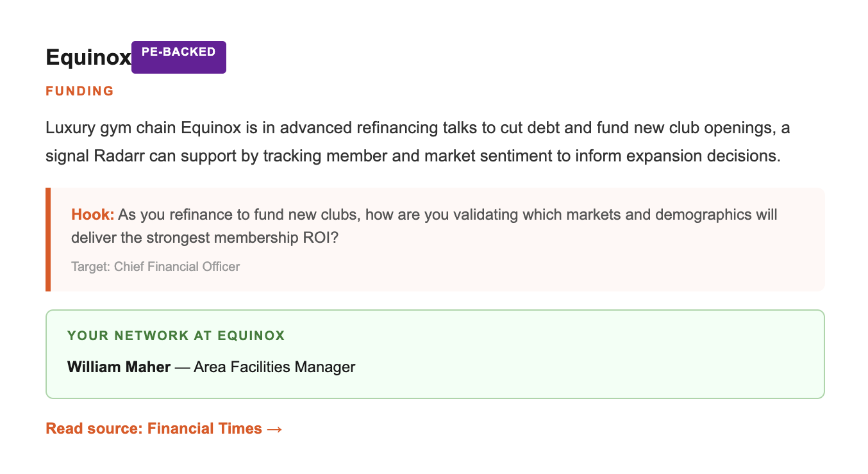Viewport: 868px width, 474px height.
Task: Select the Equinox company heading
Action: (88, 58)
